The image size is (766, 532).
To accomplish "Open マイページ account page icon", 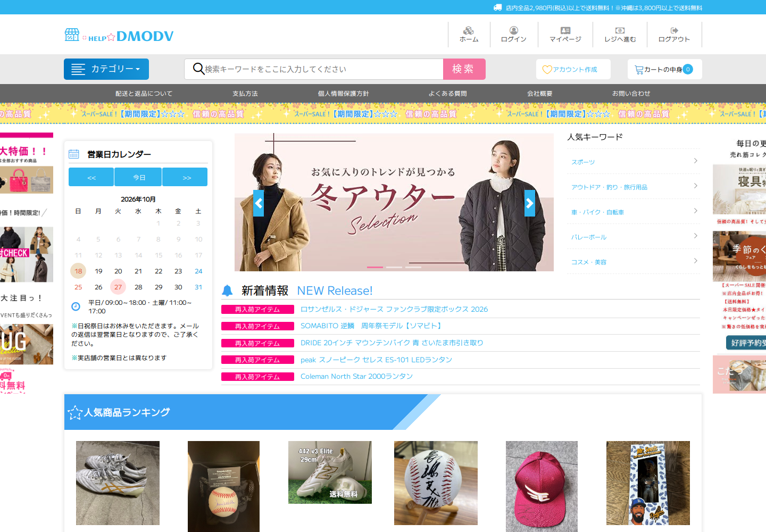I will coord(565,30).
